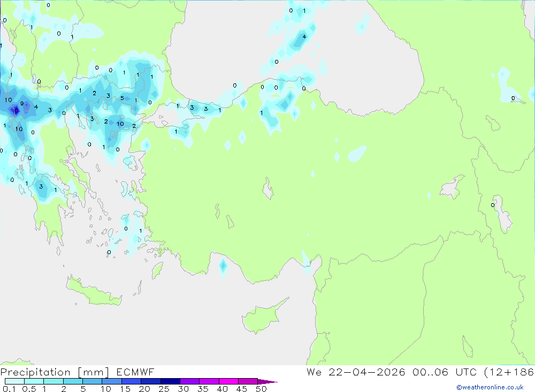Open the weatheronline.co.uk credit link
This screenshot has height=392, width=535.
tap(490, 387)
